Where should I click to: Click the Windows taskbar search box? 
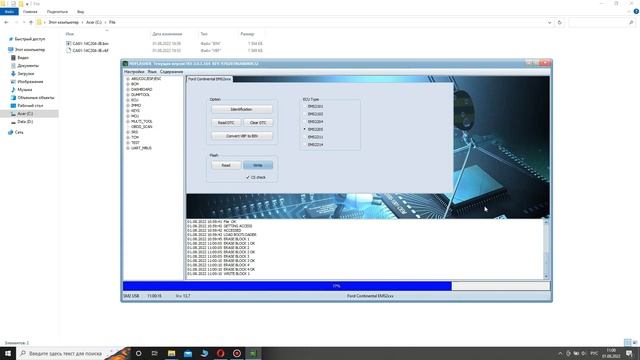click(x=65, y=353)
